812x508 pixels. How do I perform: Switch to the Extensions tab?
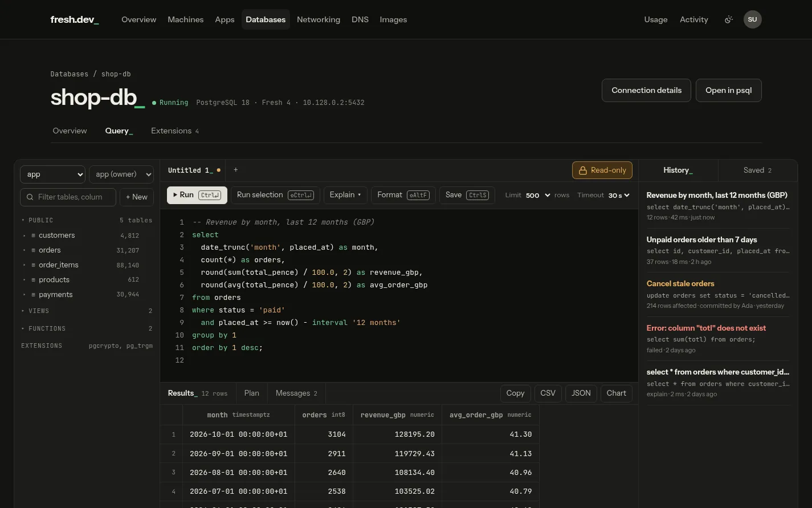(175, 131)
